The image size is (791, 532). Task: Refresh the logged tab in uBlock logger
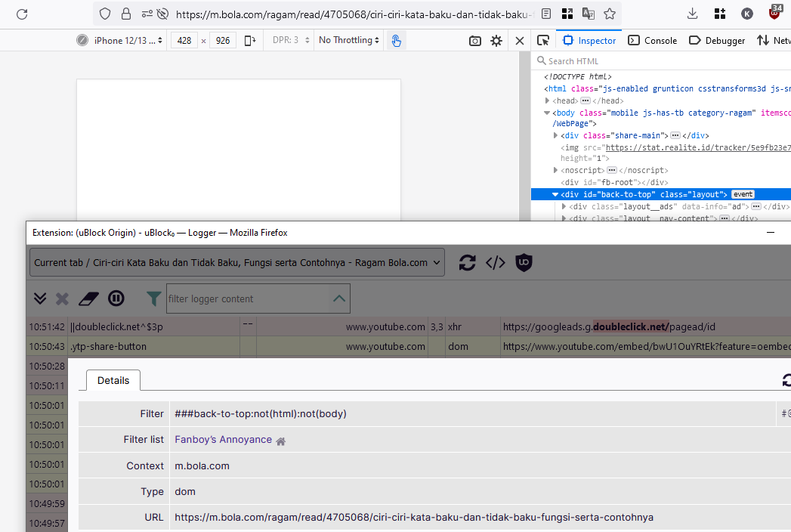[x=467, y=262]
